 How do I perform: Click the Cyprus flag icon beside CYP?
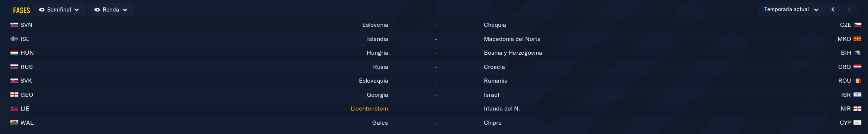click(857, 122)
